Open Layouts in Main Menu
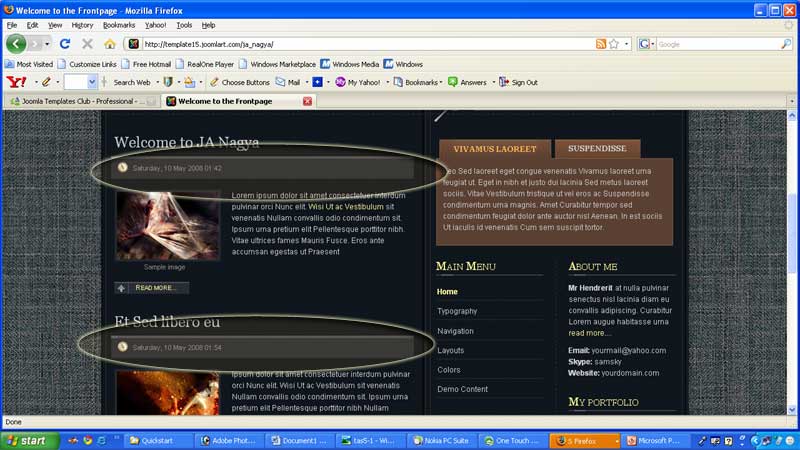The image size is (800, 450). tap(451, 350)
